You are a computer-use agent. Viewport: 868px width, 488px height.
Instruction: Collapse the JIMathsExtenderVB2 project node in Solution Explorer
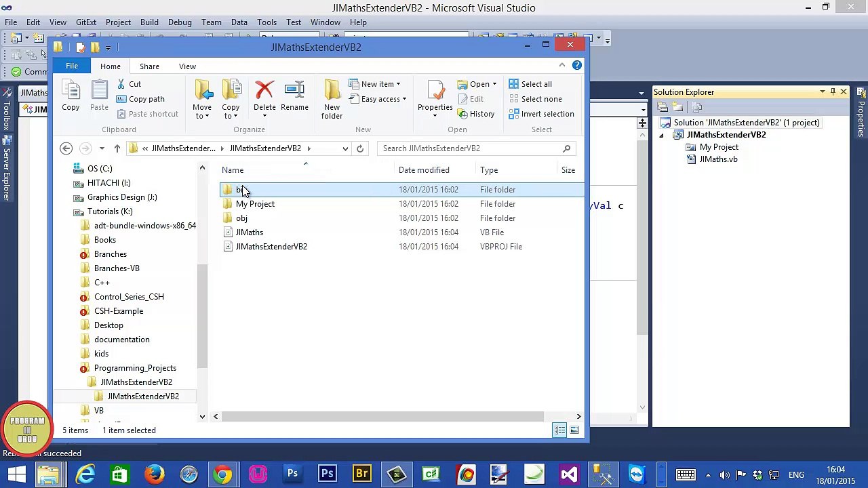click(662, 135)
